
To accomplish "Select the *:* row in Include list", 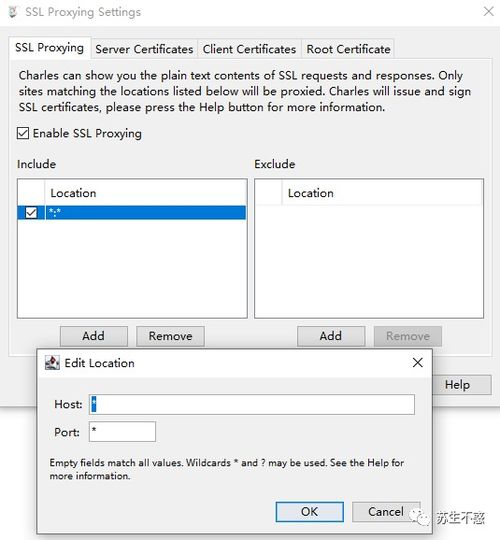I will point(132,212).
